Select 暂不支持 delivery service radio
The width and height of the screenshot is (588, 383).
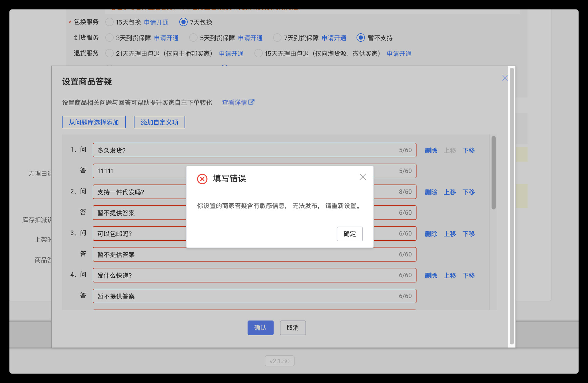pyautogui.click(x=361, y=38)
